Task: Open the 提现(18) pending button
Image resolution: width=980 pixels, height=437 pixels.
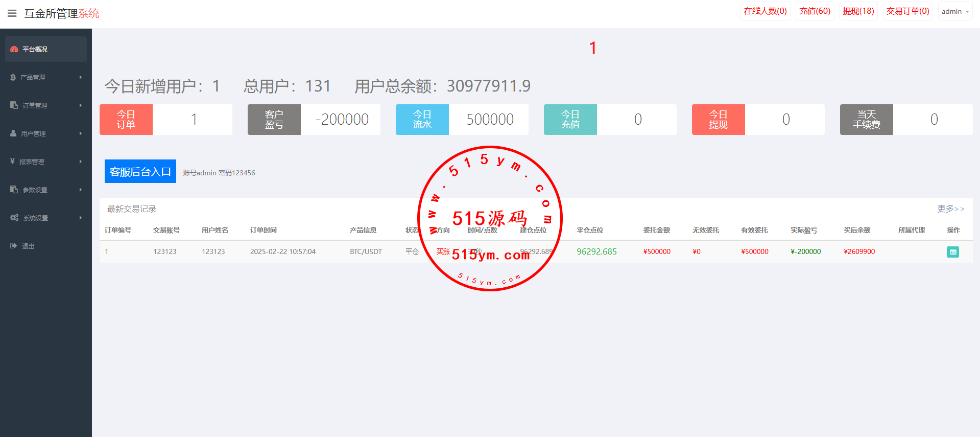Action: 858,11
